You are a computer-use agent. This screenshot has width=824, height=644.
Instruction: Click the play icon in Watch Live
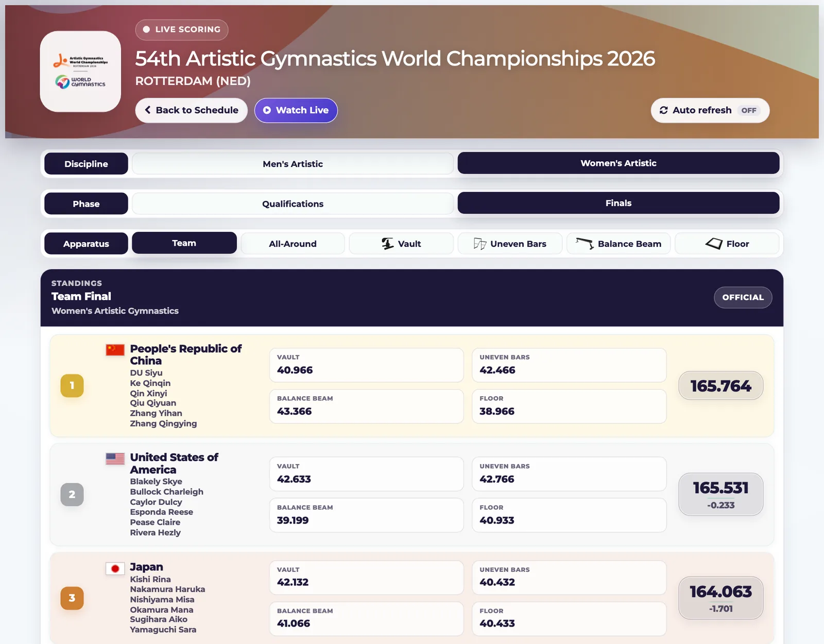coord(267,110)
